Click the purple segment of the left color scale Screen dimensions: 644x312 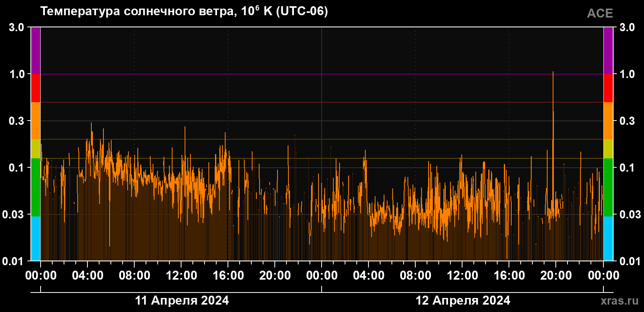(36, 51)
